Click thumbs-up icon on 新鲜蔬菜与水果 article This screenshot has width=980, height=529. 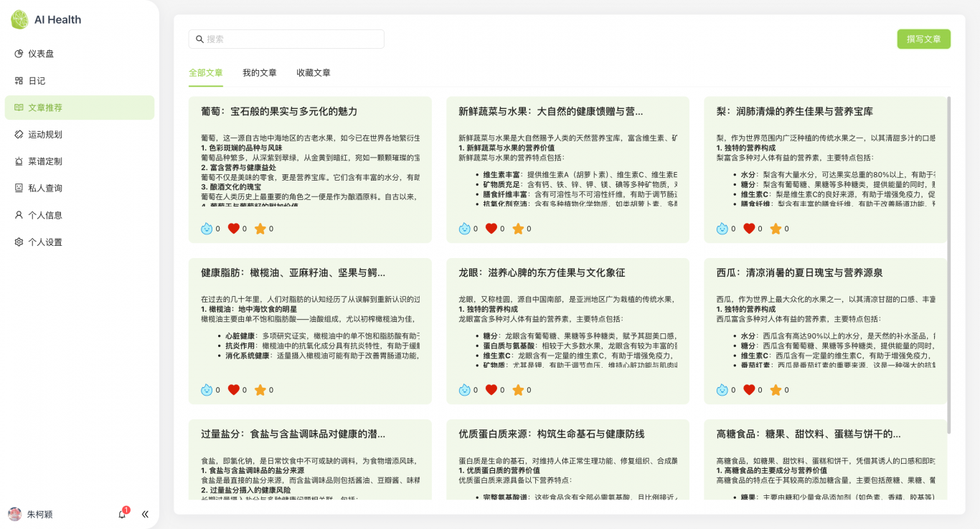(464, 229)
